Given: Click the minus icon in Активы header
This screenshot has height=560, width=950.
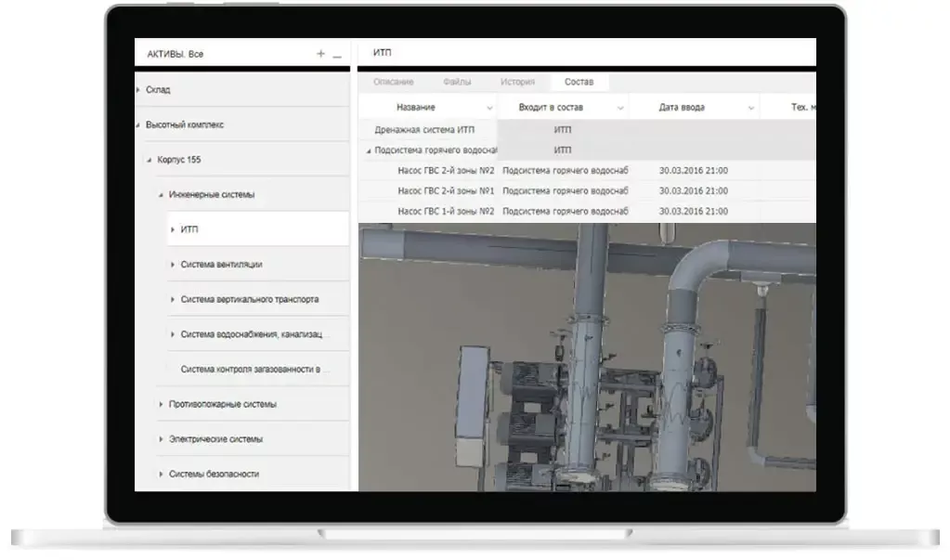Looking at the screenshot, I should pos(337,55).
